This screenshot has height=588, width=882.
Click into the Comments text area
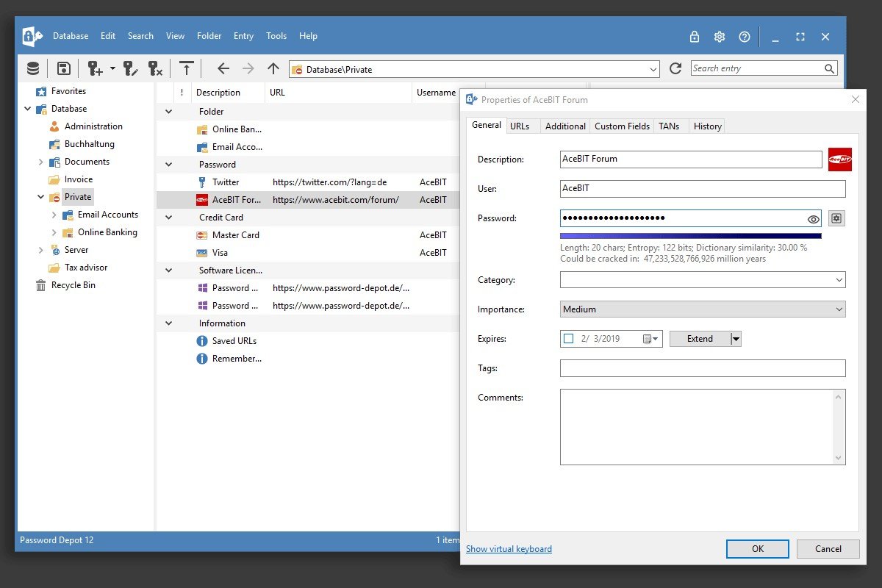(697, 427)
